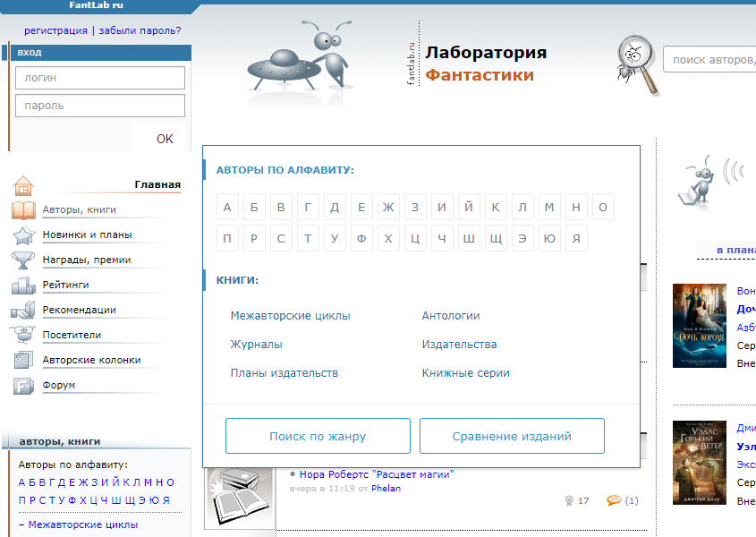Click the bar chart icon for Рейтинги
Viewport: 756px width, 537px height.
point(23,286)
